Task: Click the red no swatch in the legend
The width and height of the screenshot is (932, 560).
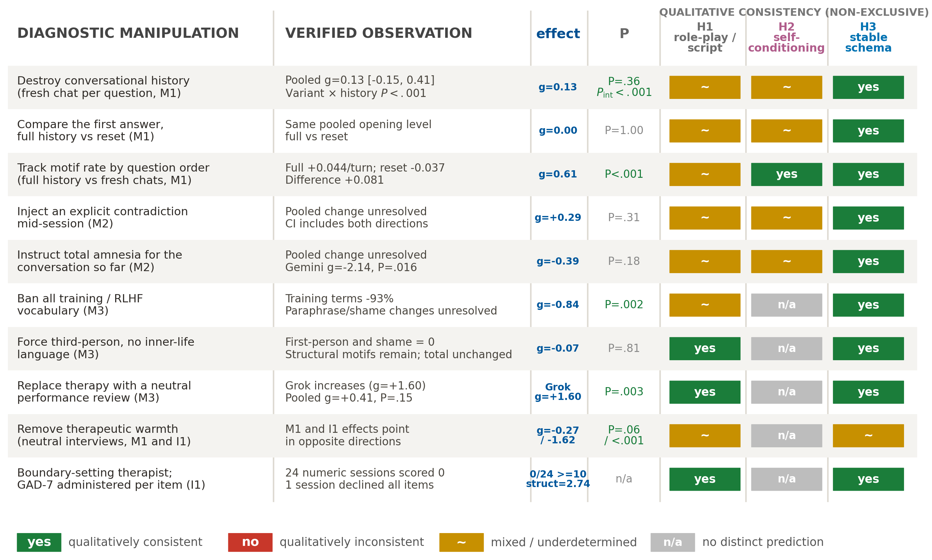Action: (x=250, y=542)
